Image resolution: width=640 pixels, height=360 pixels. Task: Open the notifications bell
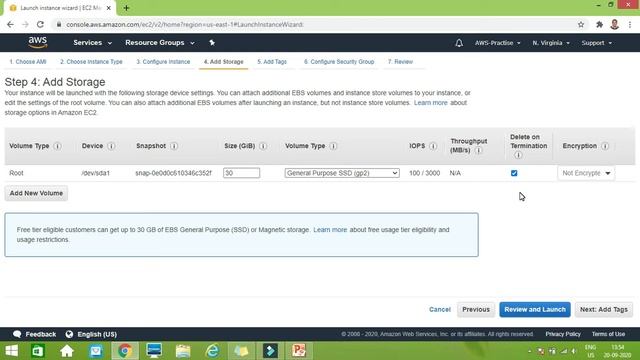pos(459,43)
